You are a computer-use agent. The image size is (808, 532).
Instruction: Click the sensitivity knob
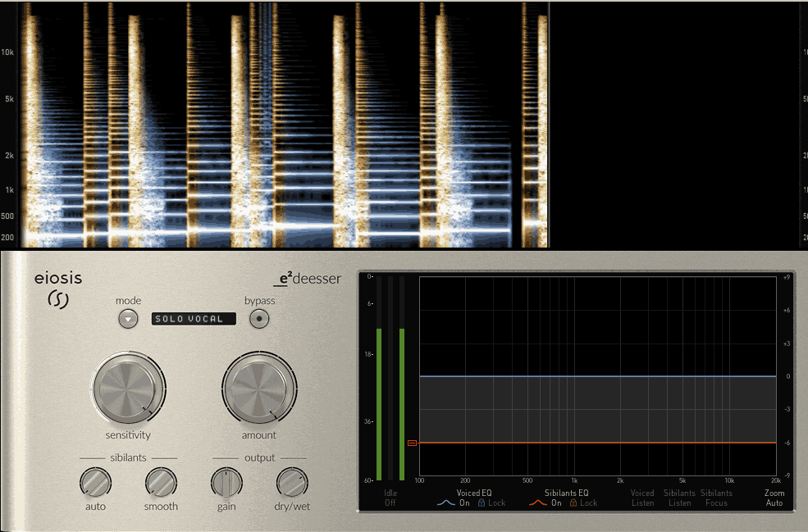(x=128, y=389)
